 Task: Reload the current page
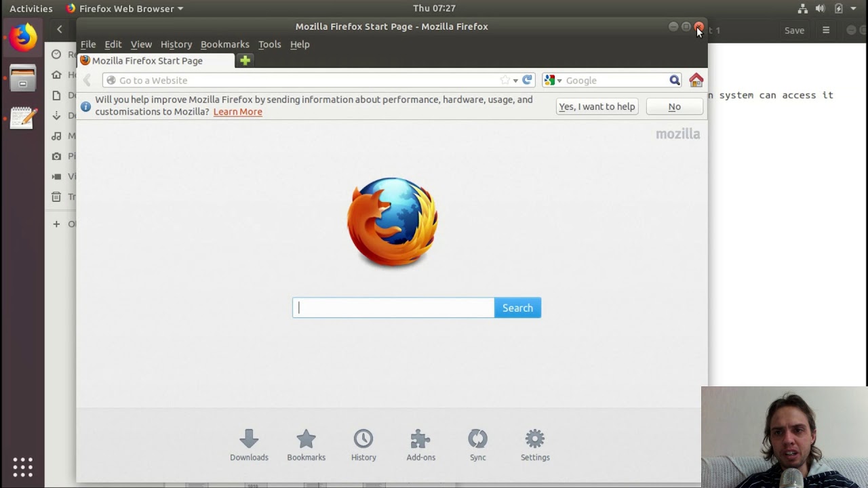click(527, 80)
